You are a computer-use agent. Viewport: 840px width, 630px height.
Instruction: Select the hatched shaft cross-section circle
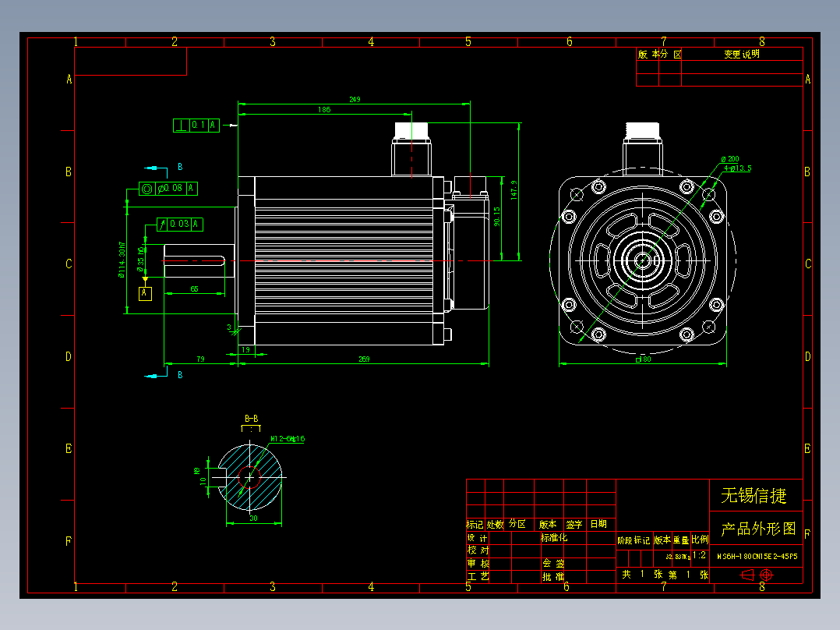(249, 476)
